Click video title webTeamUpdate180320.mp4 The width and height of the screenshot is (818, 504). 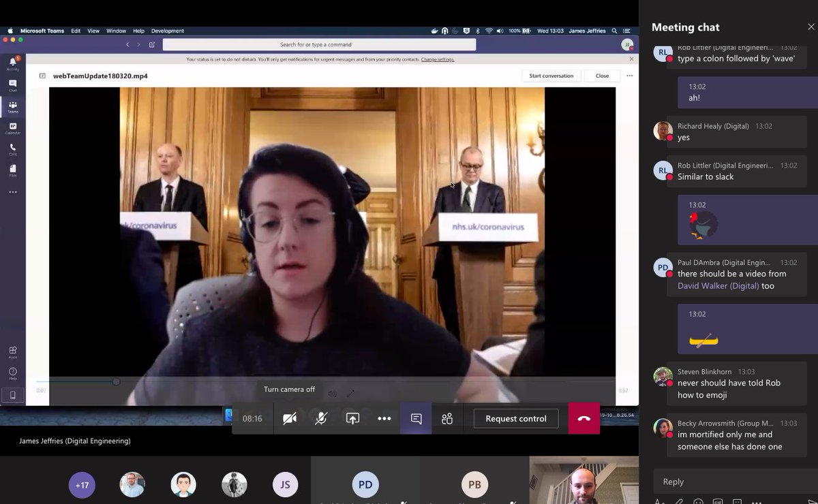(x=100, y=76)
